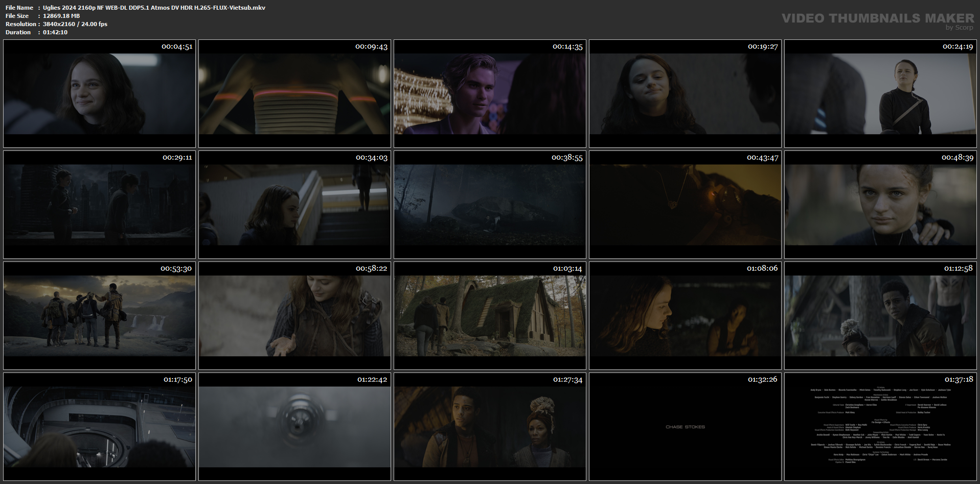Select the mossy hut frame at 01:03:14
The width and height of the screenshot is (980, 484).
(x=490, y=316)
